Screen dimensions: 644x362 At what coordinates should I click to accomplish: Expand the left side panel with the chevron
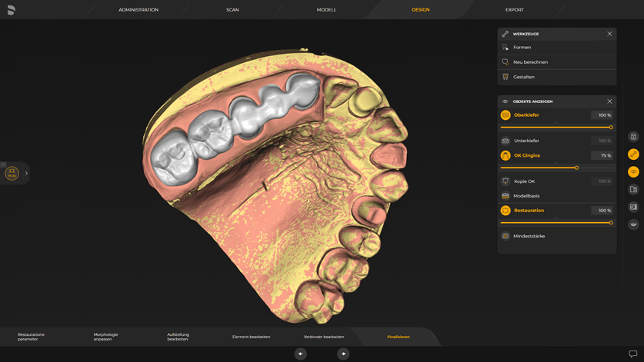tap(26, 174)
